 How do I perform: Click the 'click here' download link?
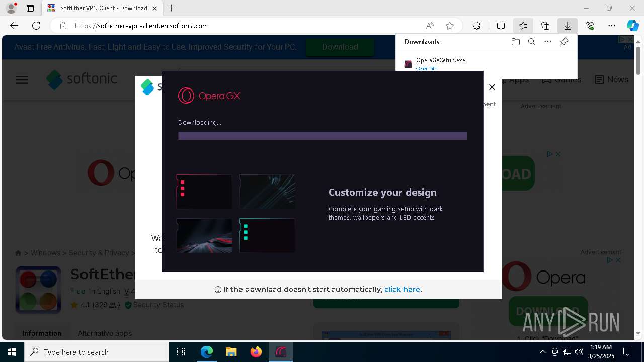[x=402, y=289]
